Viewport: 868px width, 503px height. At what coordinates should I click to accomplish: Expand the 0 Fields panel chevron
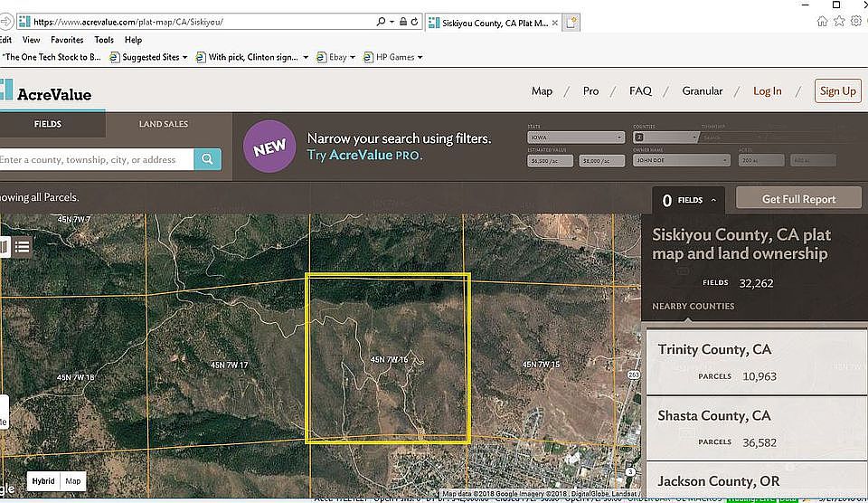[713, 201]
